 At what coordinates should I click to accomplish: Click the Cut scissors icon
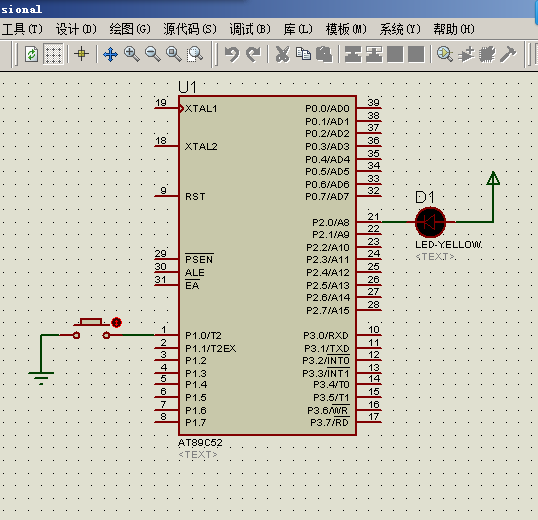[x=282, y=54]
